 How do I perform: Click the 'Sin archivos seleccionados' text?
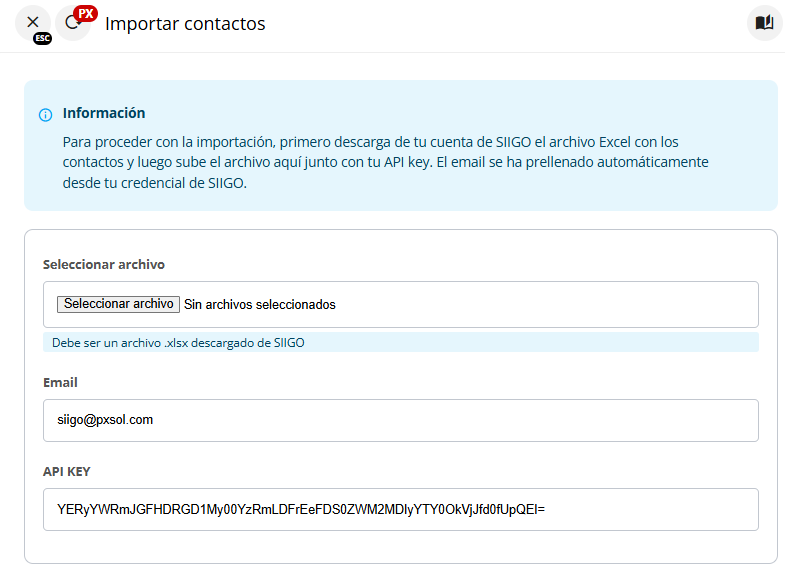tap(260, 304)
